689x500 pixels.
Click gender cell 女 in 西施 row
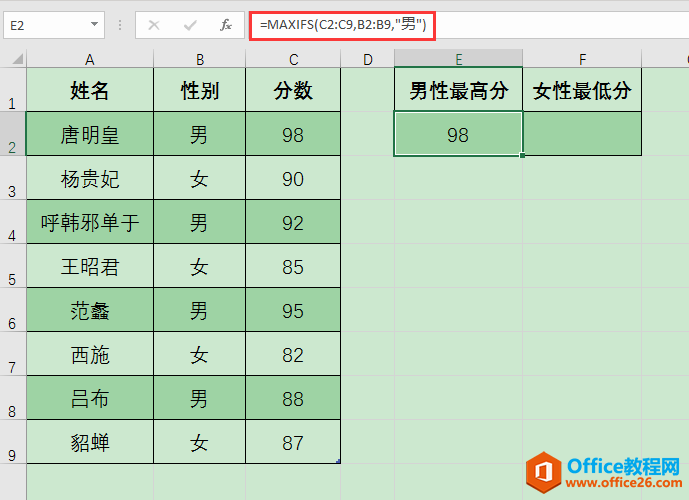(199, 354)
